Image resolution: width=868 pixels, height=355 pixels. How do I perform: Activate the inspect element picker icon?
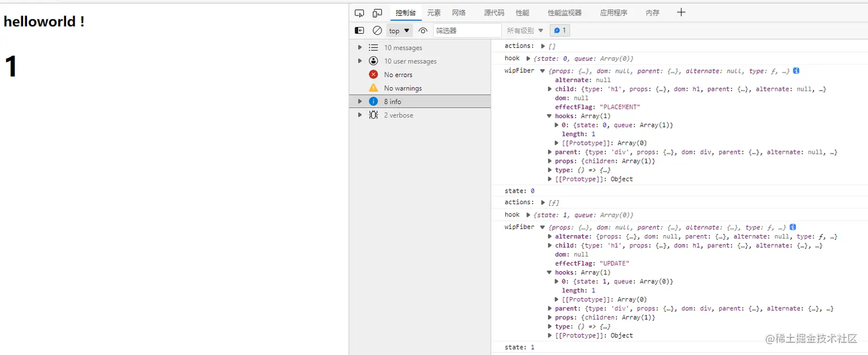(x=359, y=13)
